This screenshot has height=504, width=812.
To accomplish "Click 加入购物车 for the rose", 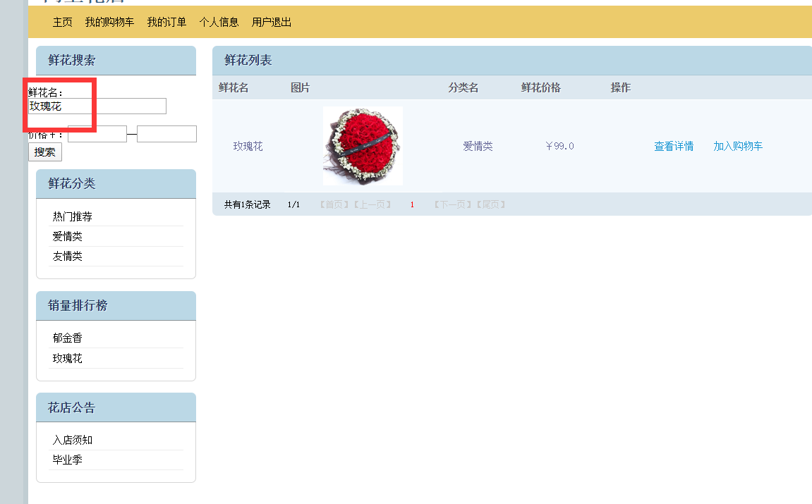I will (x=738, y=146).
